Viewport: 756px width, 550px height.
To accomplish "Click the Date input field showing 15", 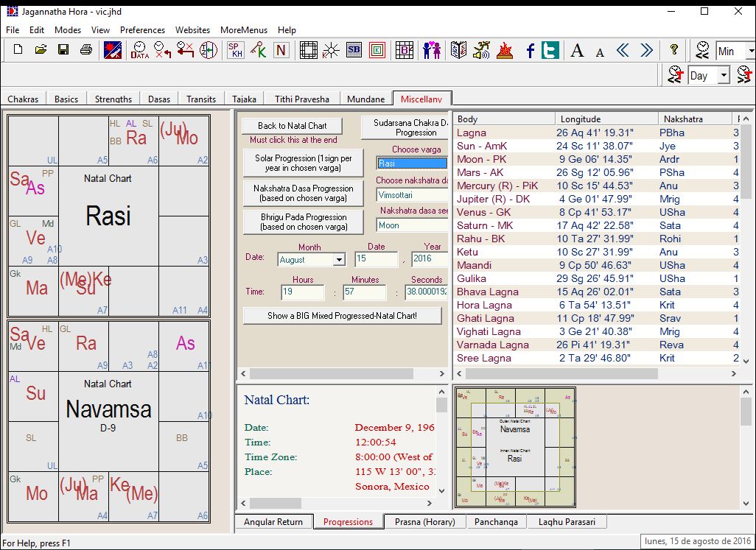I will [x=376, y=259].
